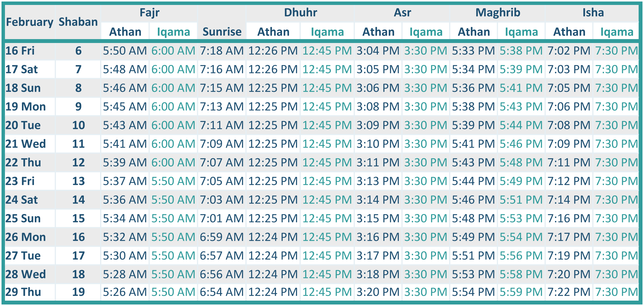Click Fajr Athan time 5:50 AM
Screen dimensions: 644x306
click(125, 51)
